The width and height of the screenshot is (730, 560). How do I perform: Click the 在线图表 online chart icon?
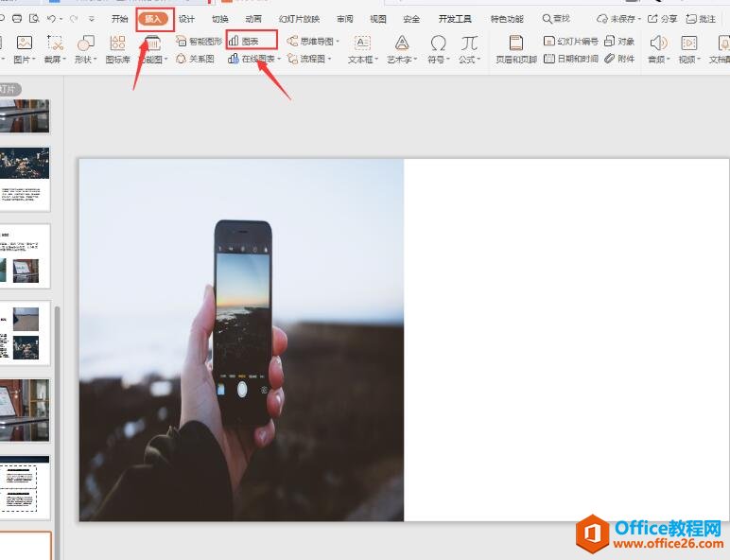coord(234,59)
